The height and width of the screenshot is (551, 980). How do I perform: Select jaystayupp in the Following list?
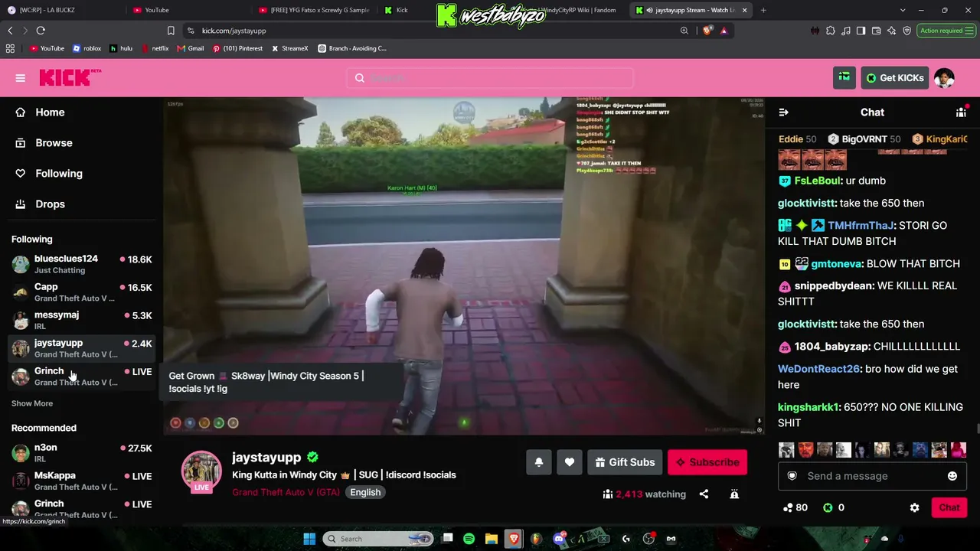tap(81, 348)
